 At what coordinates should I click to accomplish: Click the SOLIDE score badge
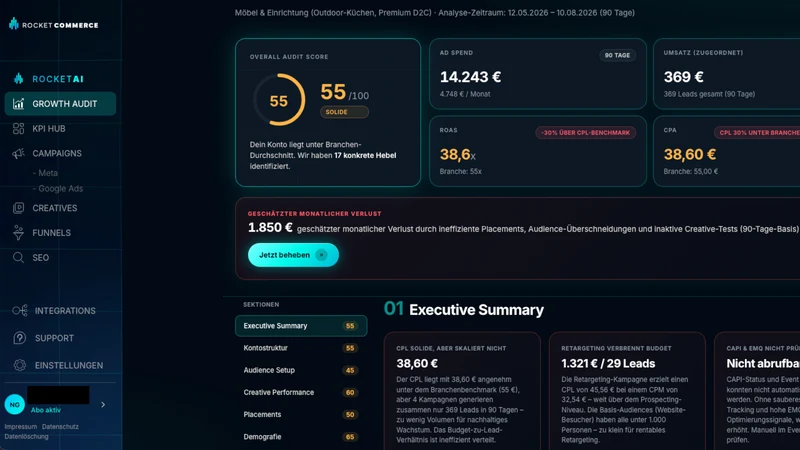pos(344,112)
